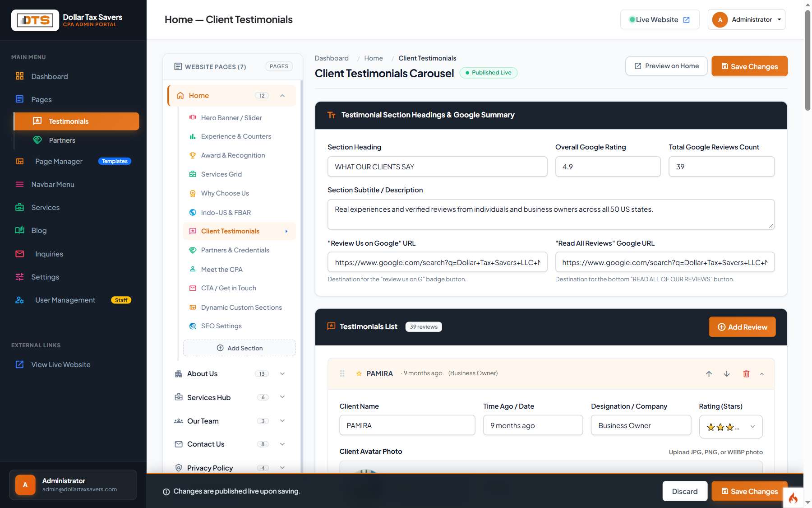This screenshot has height=508, width=812.
Task: Click the Preview on Home button
Action: click(666, 66)
